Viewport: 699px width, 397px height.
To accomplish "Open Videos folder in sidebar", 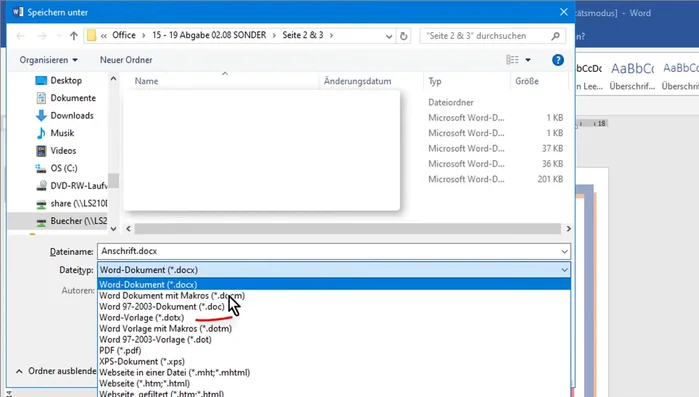I will (63, 151).
